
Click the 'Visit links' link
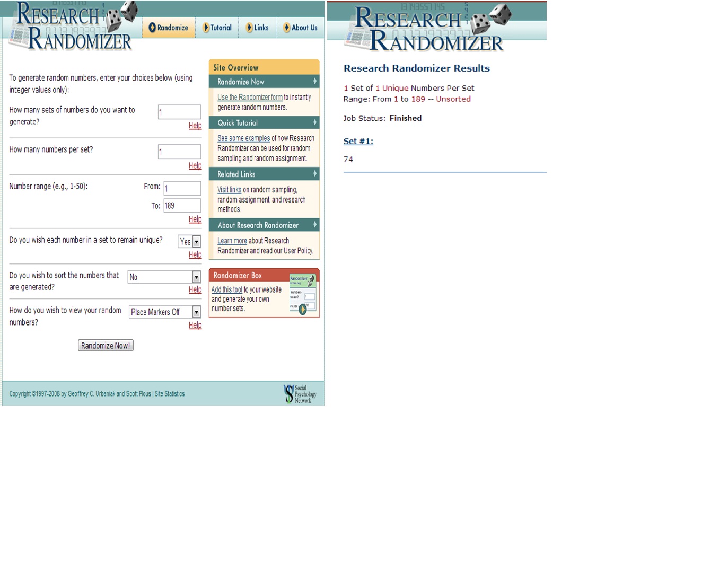[x=229, y=189]
